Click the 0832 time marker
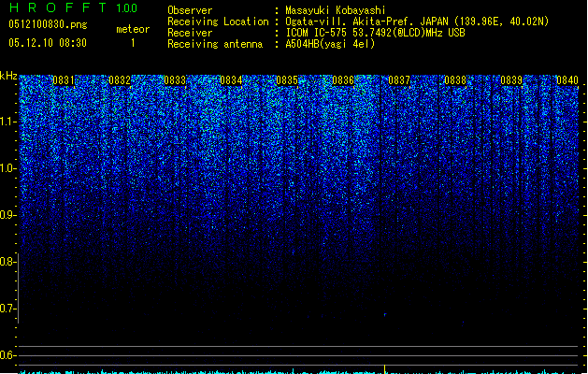 [x=120, y=80]
